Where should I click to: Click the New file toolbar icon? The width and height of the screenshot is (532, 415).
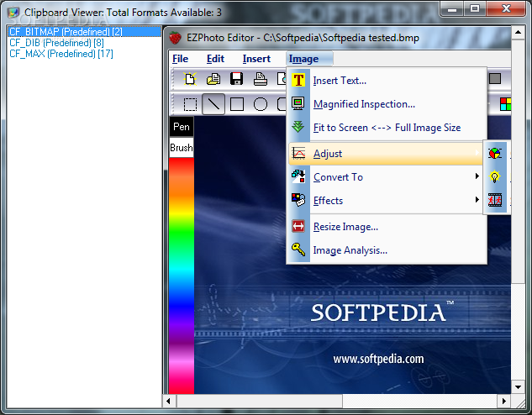[x=190, y=79]
